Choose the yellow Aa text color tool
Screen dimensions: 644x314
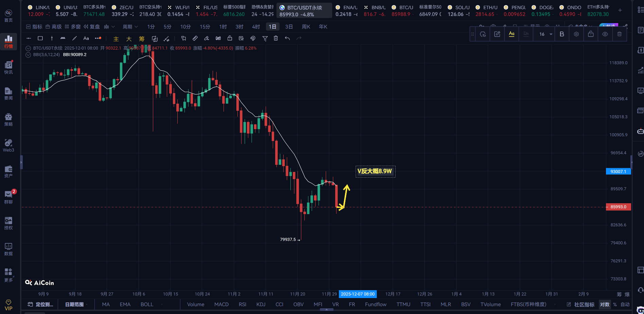(x=512, y=34)
